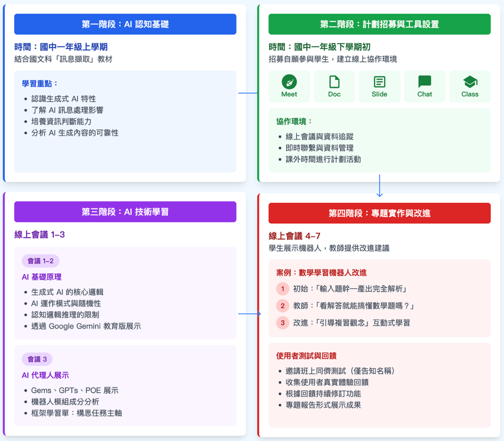
Task: Click the Class graduation cap icon
Action: tap(470, 82)
